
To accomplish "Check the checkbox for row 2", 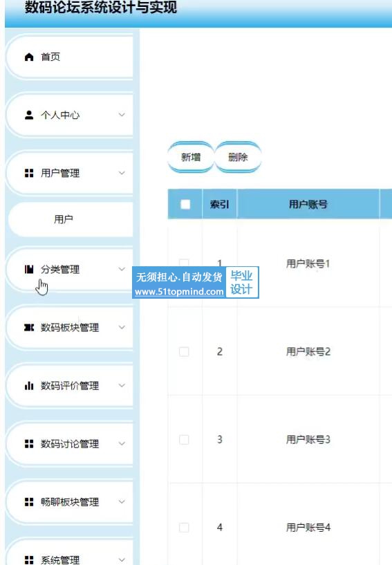I will pos(184,352).
